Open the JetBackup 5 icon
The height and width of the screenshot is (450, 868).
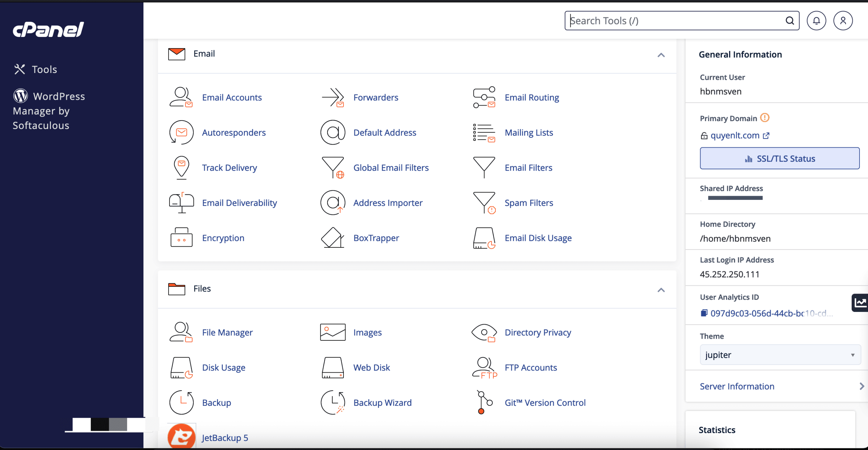[181, 436]
